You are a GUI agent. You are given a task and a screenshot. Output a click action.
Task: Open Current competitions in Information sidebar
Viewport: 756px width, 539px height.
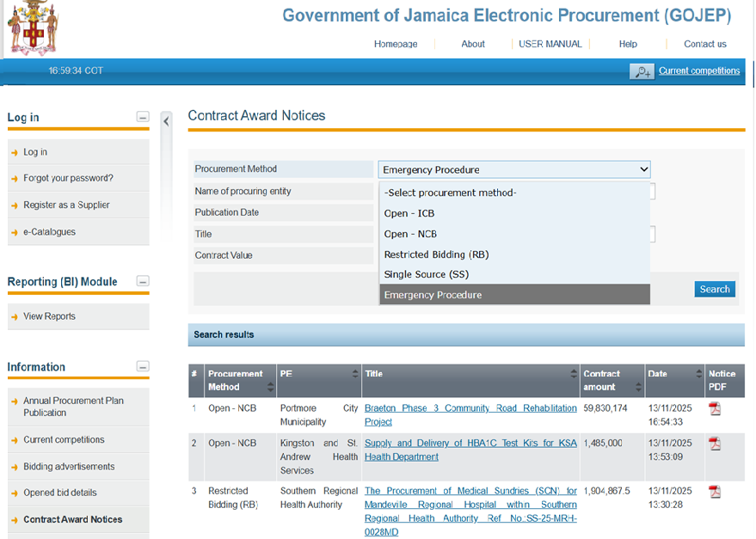[64, 439]
